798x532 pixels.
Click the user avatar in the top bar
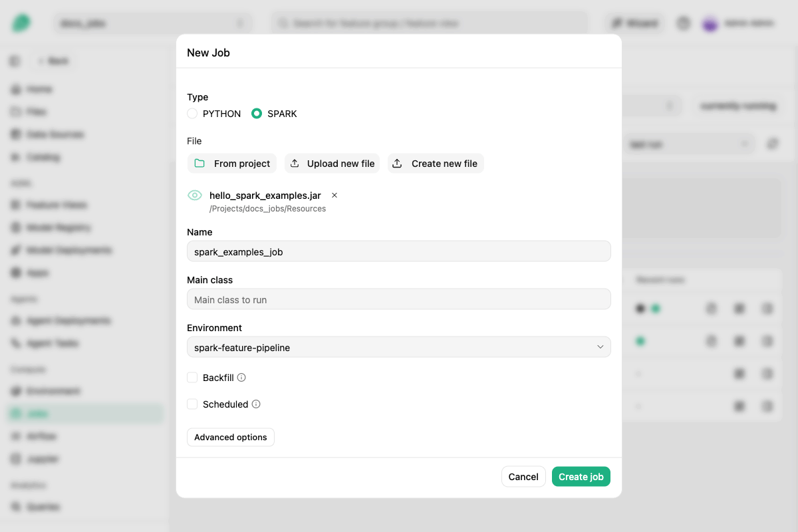710,23
